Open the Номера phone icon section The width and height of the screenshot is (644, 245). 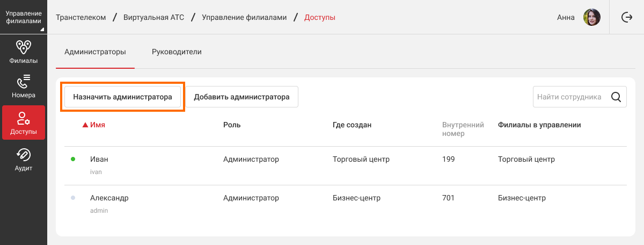point(24,87)
